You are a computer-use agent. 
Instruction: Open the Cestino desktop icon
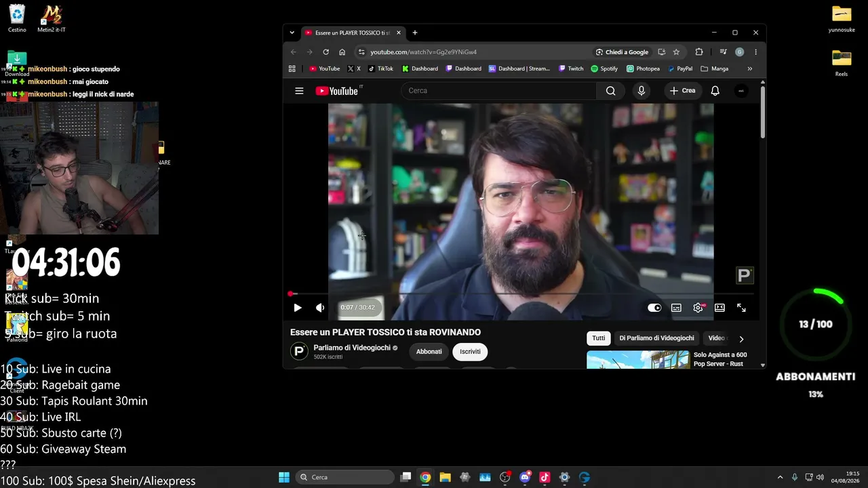point(17,19)
